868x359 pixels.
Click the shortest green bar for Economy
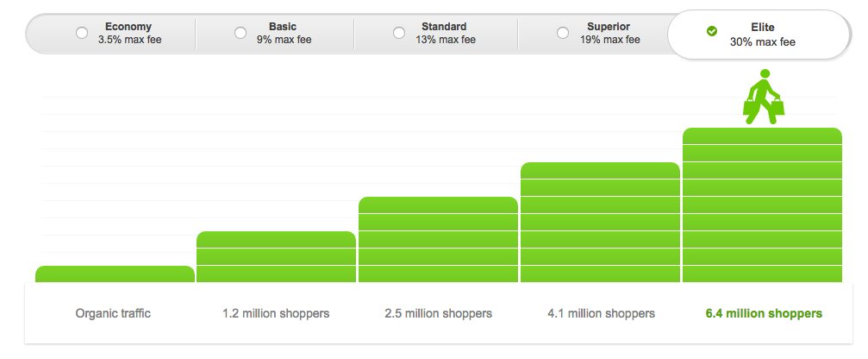click(x=115, y=274)
